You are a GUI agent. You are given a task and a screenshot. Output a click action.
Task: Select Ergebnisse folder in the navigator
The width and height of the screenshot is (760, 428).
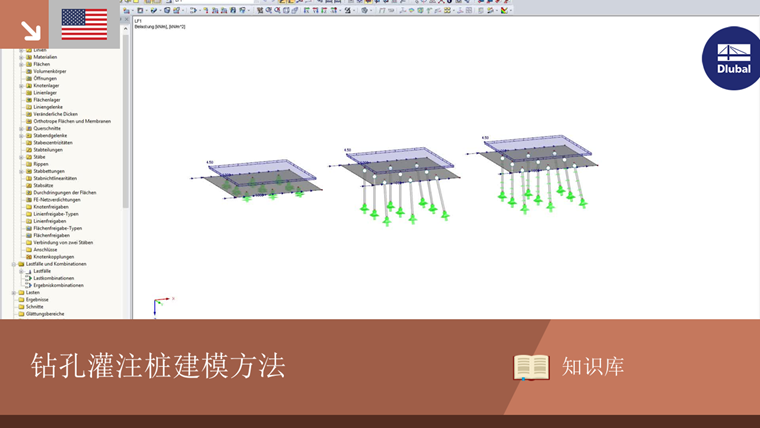(x=37, y=300)
